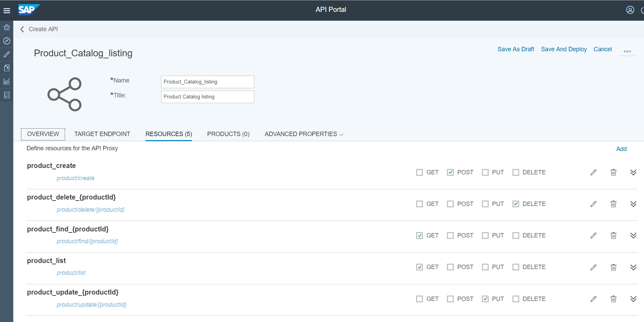The image size is (644, 322).
Task: Expand the product_find_{productId} resource details
Action: pyautogui.click(x=633, y=235)
